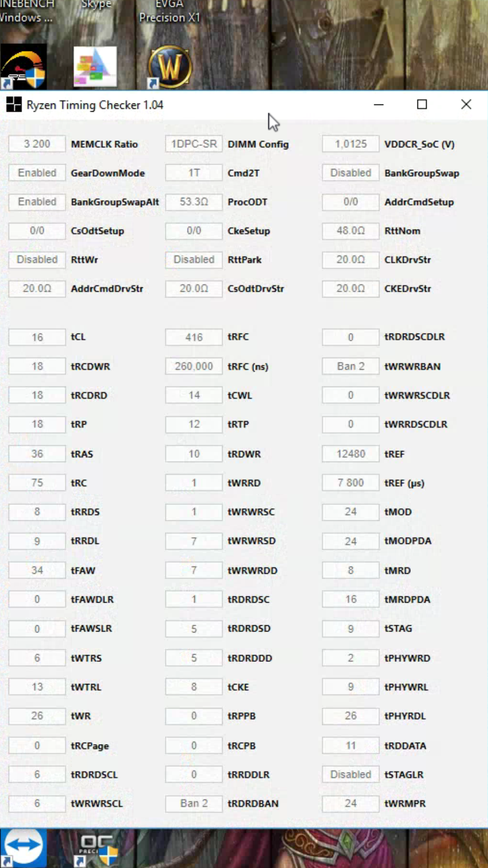Select the tRFC (ns) value field
Viewport: 488px width, 868px height.
(194, 366)
